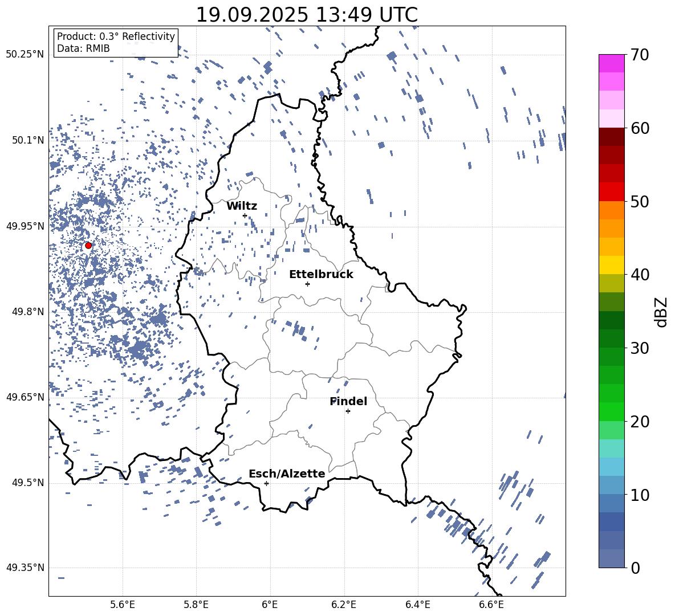Pick the bright green 20 dBZ segment
Image resolution: width=675 pixels, height=616 pixels.
click(612, 412)
